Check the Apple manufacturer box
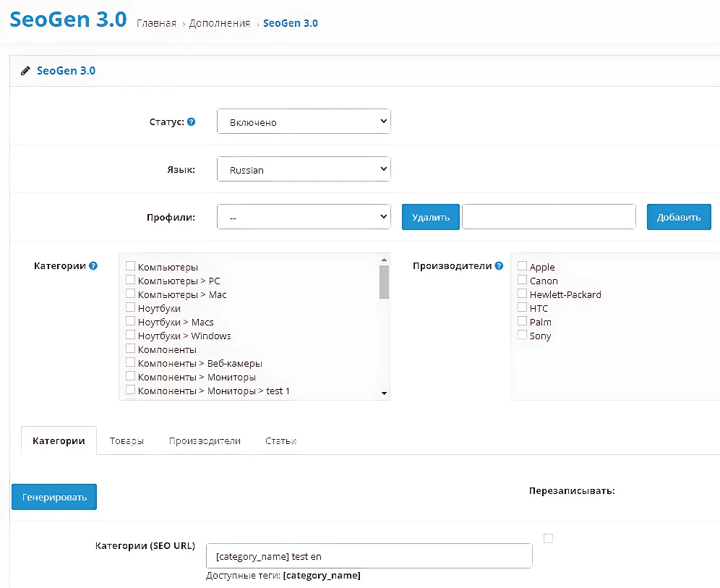 point(522,266)
